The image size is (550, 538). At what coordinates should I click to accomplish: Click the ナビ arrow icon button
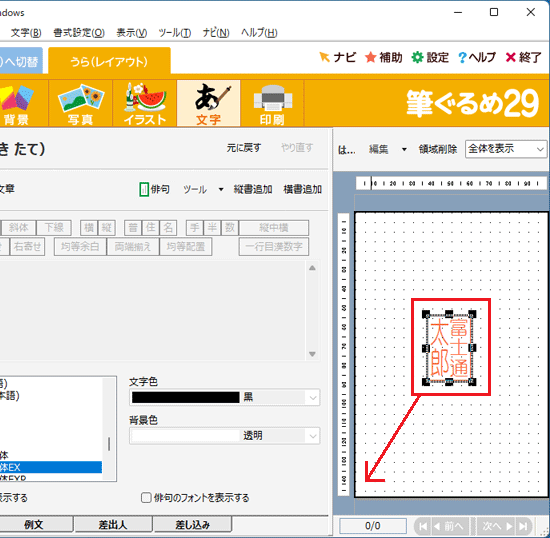coord(337,57)
